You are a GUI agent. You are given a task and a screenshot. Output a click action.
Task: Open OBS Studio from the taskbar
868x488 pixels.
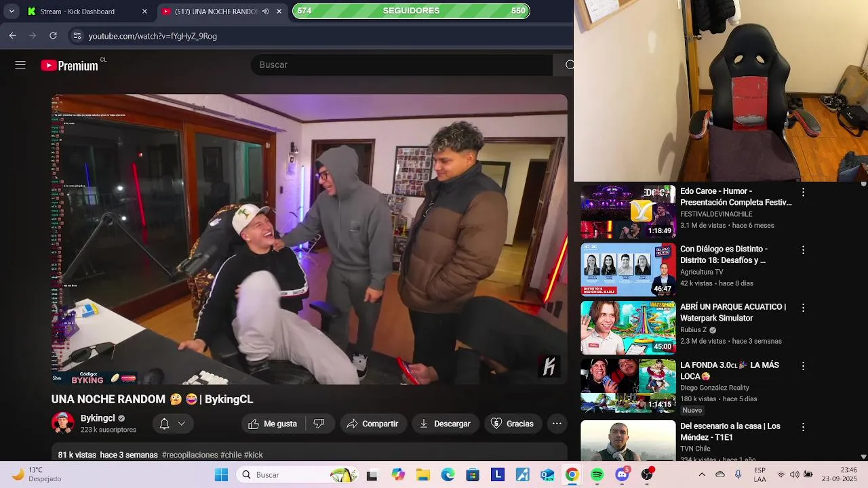pos(647,474)
